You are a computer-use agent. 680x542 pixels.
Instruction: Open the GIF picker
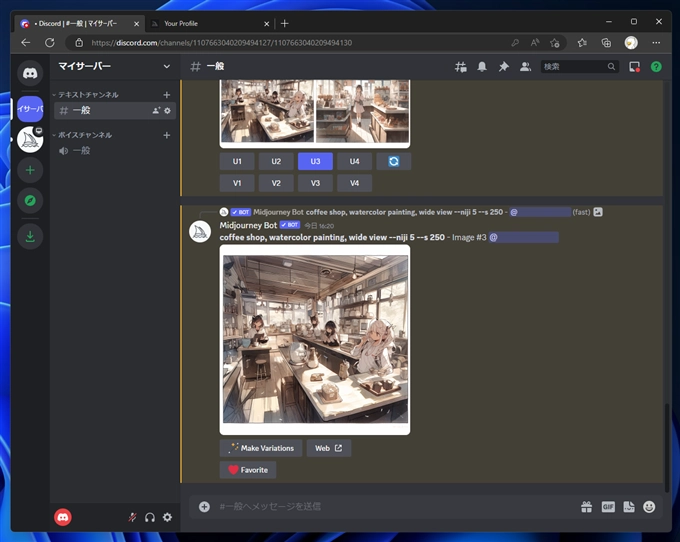pos(608,506)
